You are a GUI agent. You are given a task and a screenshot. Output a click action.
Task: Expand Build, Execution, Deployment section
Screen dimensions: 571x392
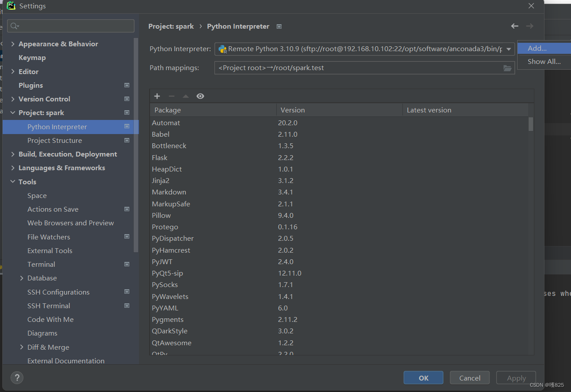tap(13, 154)
